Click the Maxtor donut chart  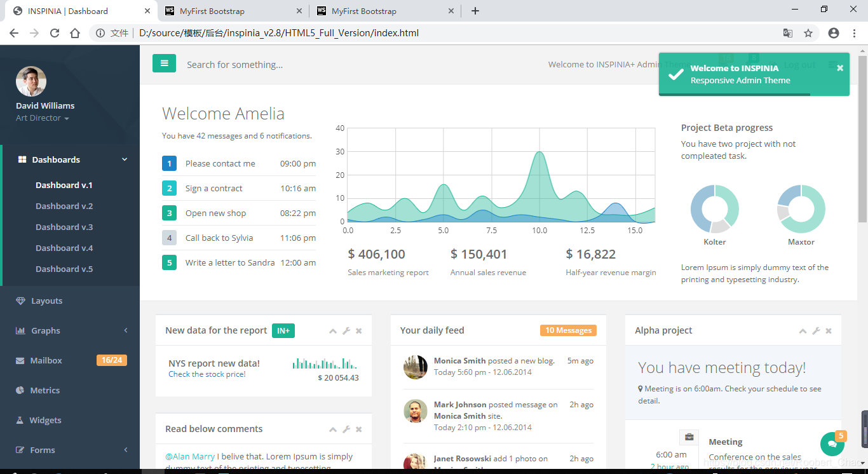(x=801, y=208)
